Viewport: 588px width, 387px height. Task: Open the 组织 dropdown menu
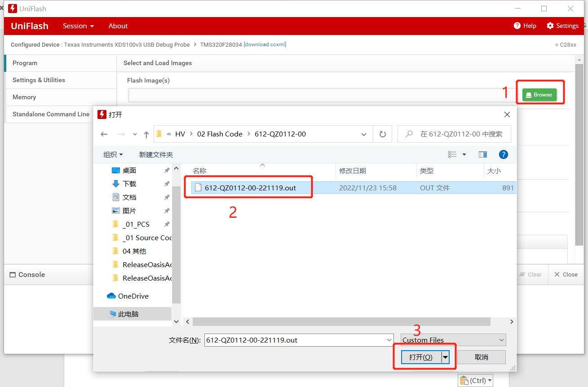point(113,154)
